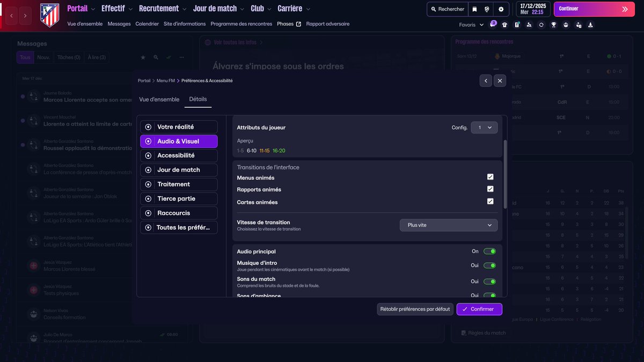644x362 pixels.
Task: Open the settings gear icon in top bar
Action: 501,9
